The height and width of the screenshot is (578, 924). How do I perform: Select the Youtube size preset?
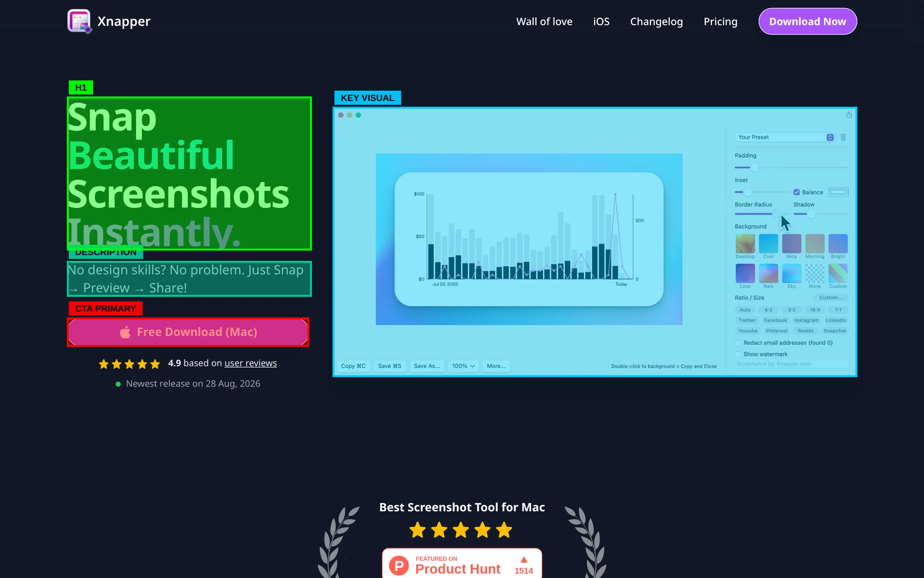[x=748, y=331]
